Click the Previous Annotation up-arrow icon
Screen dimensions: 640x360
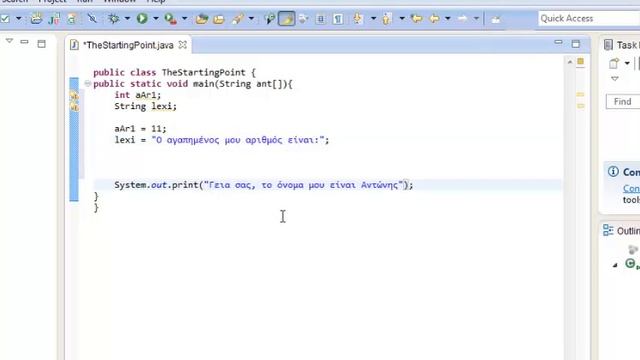[386, 18]
